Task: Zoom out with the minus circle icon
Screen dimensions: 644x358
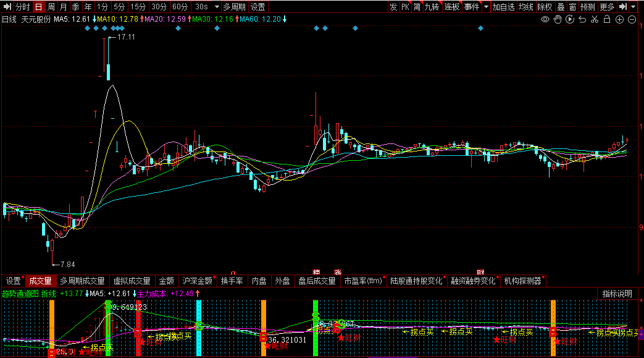Action: point(632,19)
